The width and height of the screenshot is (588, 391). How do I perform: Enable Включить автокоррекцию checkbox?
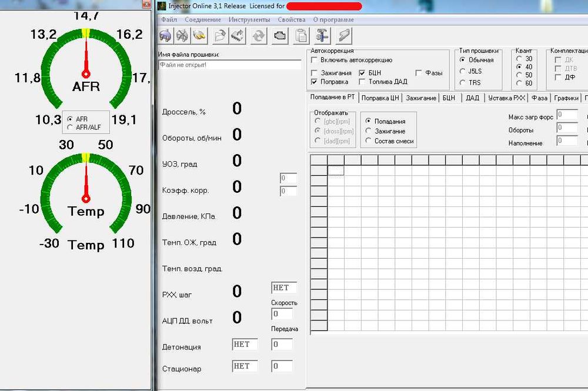point(314,60)
